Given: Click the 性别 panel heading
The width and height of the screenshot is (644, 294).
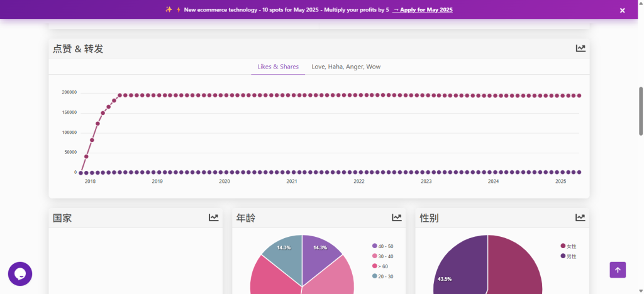Looking at the screenshot, I should tap(429, 218).
